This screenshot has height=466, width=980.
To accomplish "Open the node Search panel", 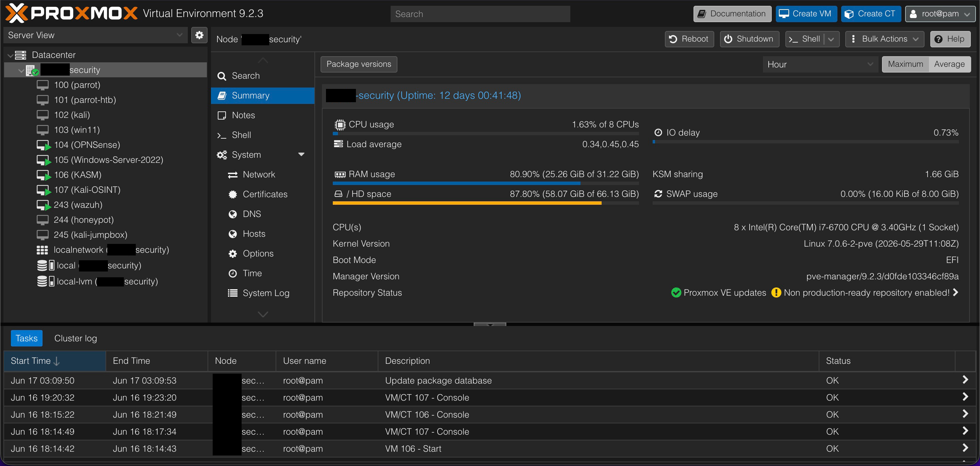I will pos(263,76).
